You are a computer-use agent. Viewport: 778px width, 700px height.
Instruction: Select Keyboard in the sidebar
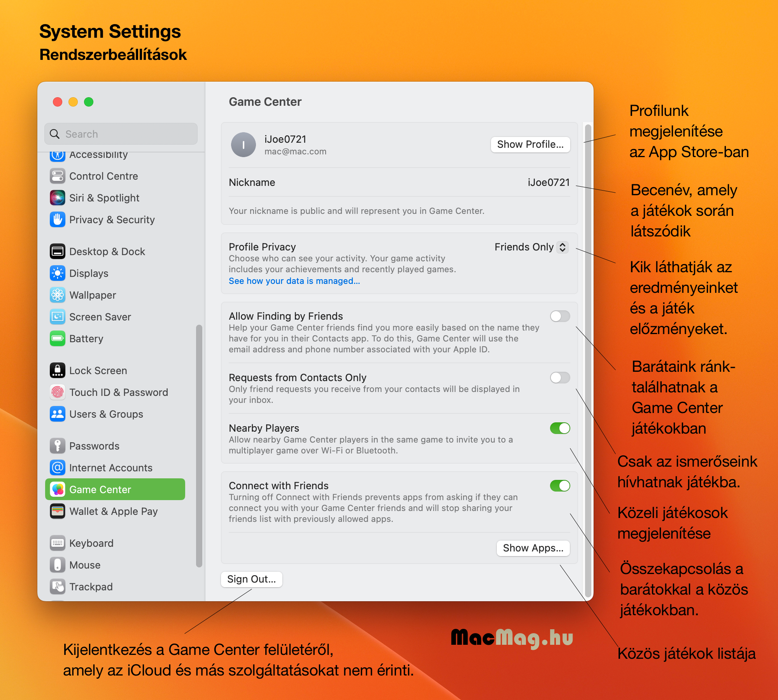tap(115, 543)
